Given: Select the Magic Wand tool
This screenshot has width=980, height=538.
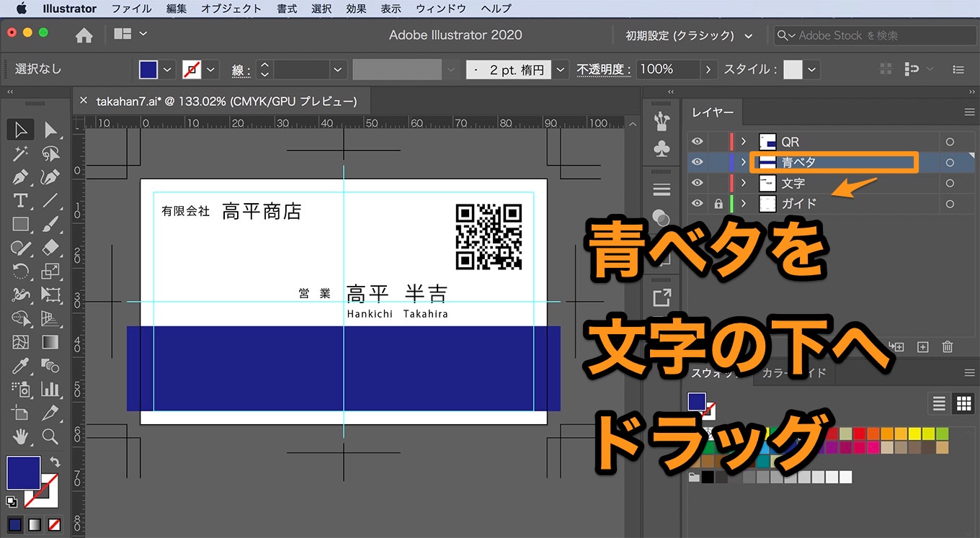Looking at the screenshot, I should [20, 153].
